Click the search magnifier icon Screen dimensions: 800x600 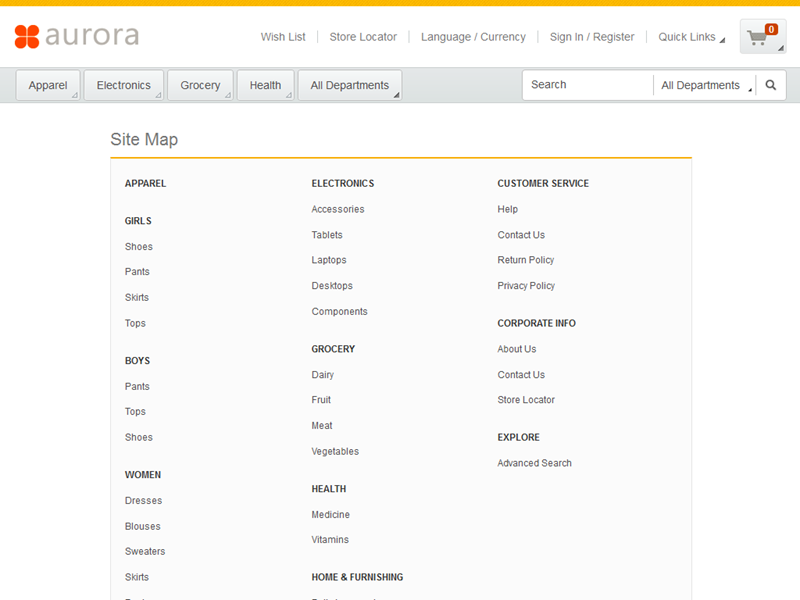pyautogui.click(x=771, y=86)
